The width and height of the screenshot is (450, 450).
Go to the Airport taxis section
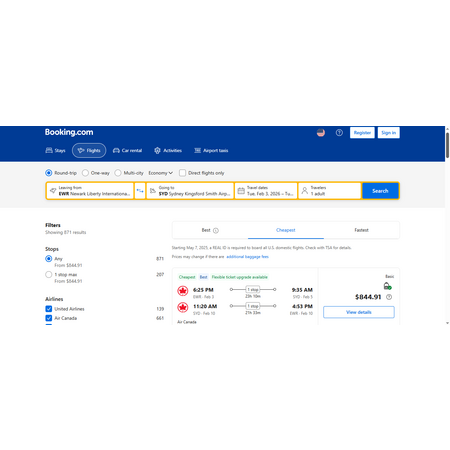point(211,150)
